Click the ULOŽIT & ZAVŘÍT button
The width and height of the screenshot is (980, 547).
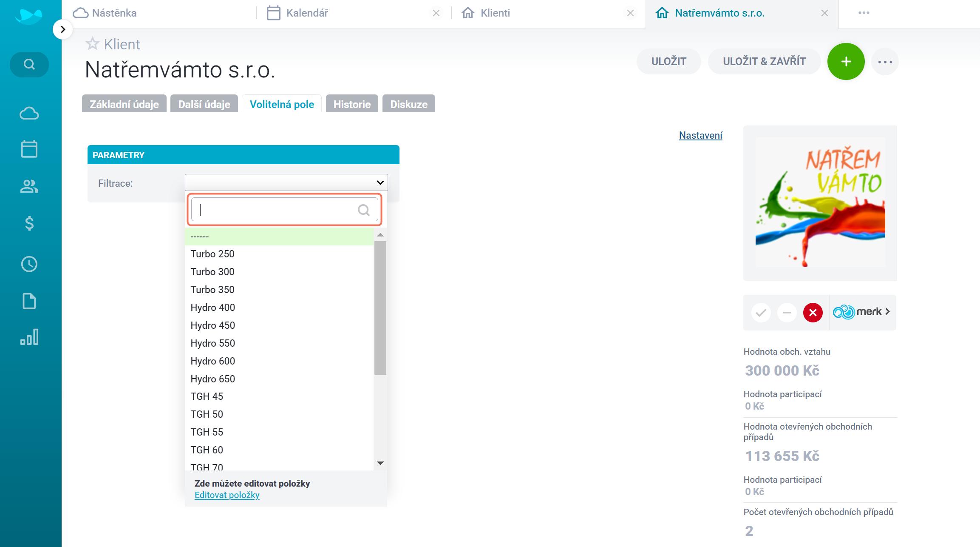click(x=764, y=61)
